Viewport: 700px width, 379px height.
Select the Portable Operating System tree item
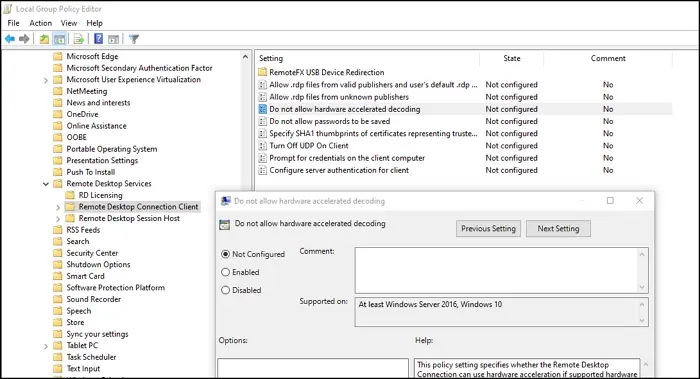pyautogui.click(x=112, y=149)
